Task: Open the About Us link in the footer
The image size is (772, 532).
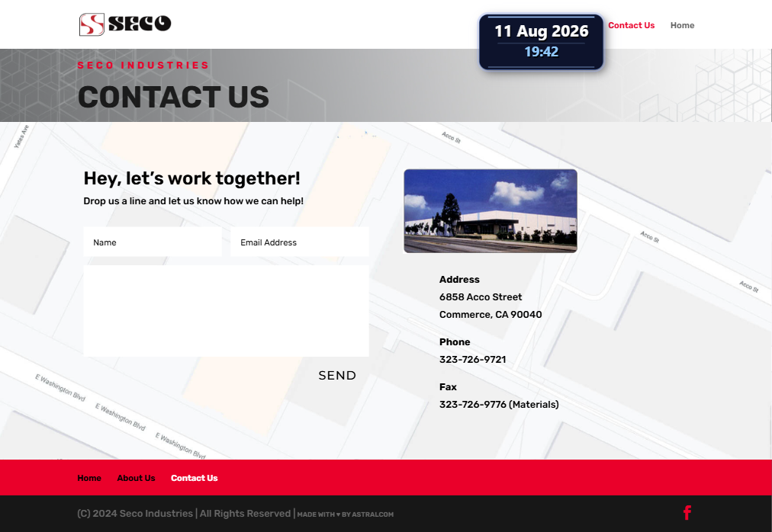Action: (136, 478)
